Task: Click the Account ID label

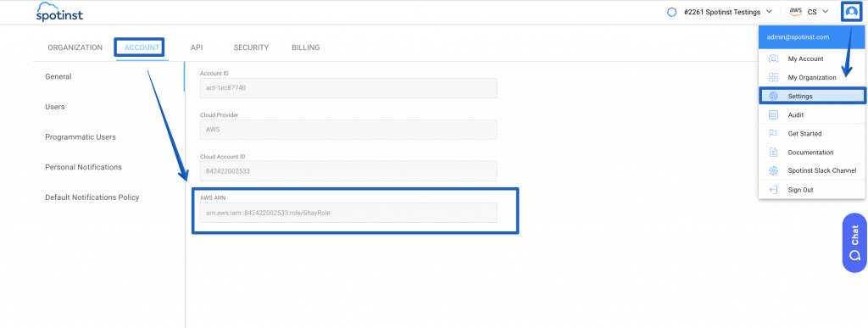Action: point(214,73)
